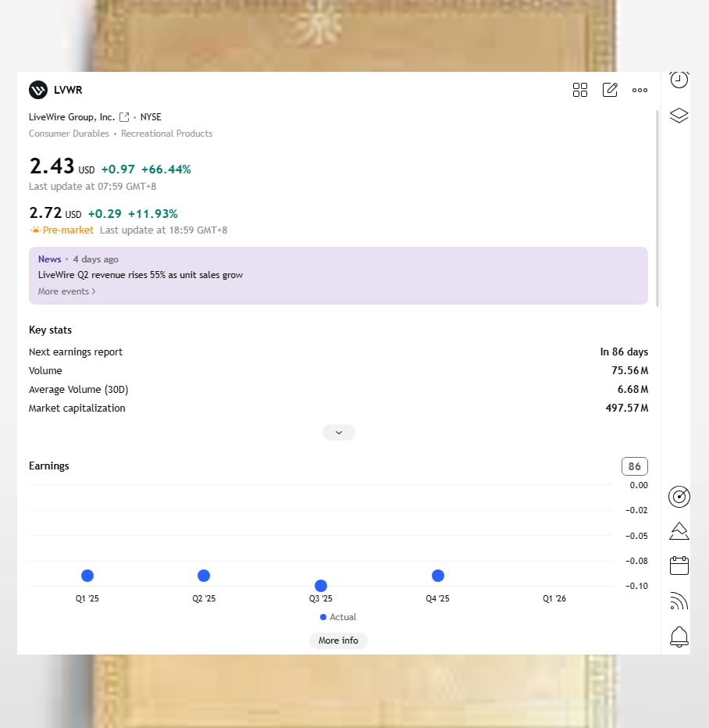
Task: Click the LVWR ticker name
Action: [x=68, y=90]
